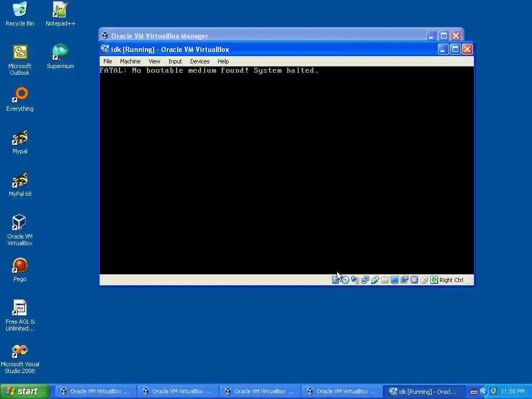This screenshot has width=532, height=399.
Task: Select the MyPal 68 desktop icon
Action: [20, 184]
